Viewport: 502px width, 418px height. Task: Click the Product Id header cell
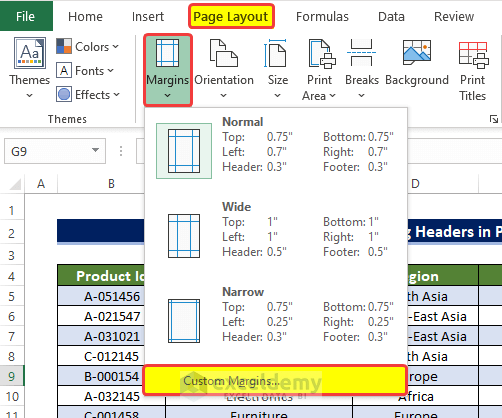coord(101,276)
